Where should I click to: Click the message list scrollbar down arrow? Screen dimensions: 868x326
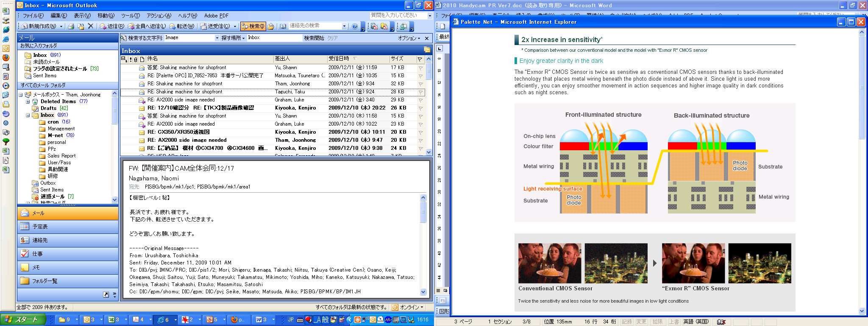coord(428,152)
